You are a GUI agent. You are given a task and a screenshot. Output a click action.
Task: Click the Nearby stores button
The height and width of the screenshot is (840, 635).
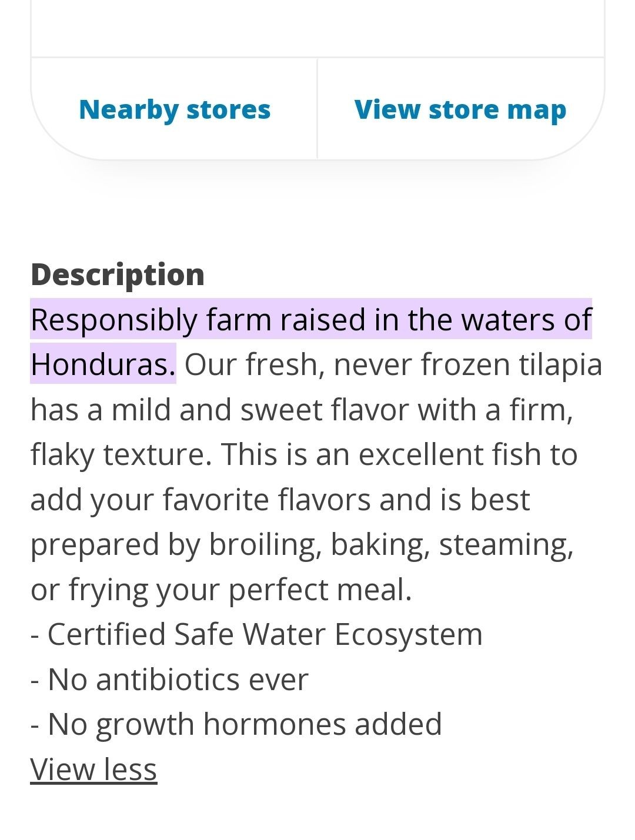[175, 109]
